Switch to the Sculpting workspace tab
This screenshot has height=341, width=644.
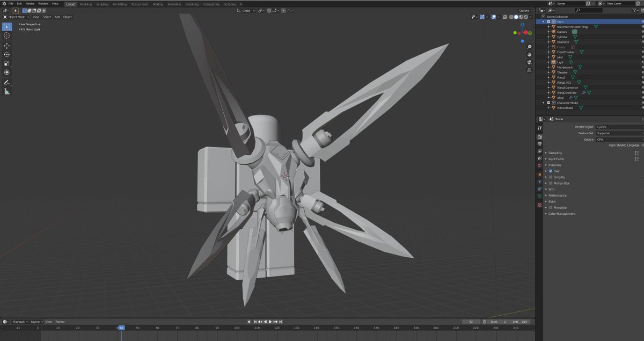(x=102, y=4)
